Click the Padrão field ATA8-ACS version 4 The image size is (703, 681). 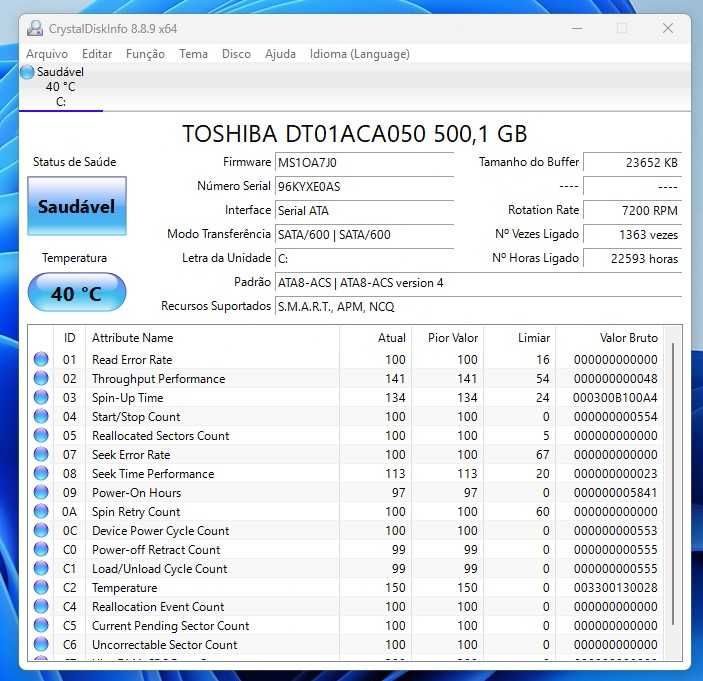pos(478,282)
